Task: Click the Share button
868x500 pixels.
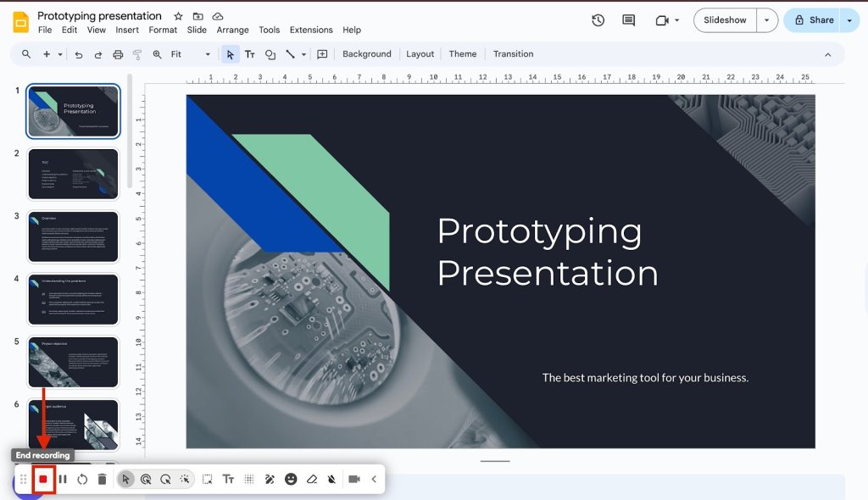Action: (x=815, y=20)
